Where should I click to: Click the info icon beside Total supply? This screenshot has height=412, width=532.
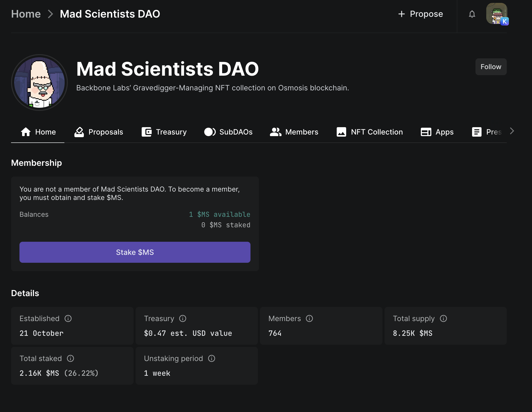point(443,318)
